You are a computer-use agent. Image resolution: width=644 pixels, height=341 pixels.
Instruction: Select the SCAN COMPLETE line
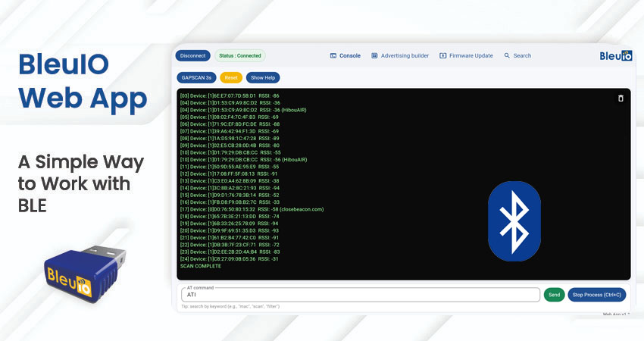pos(201,266)
